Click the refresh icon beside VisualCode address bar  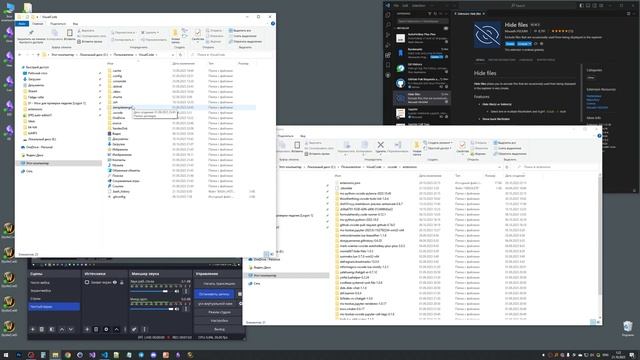[x=180, y=55]
